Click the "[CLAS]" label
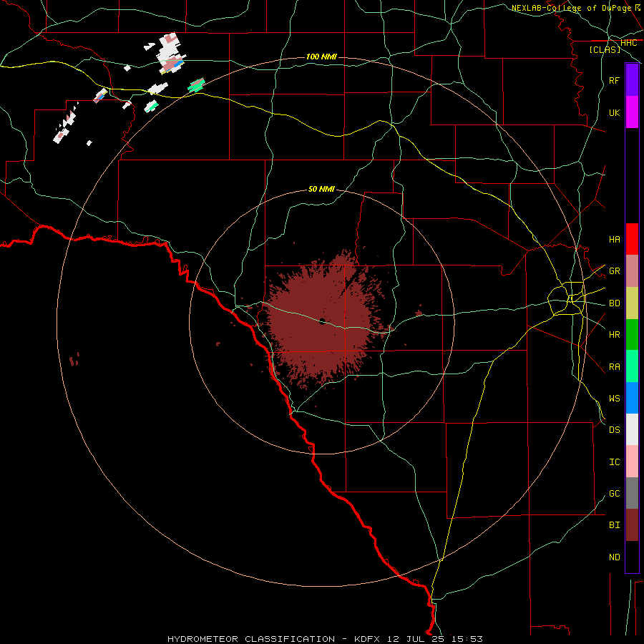This screenshot has width=644, height=644. click(605, 49)
